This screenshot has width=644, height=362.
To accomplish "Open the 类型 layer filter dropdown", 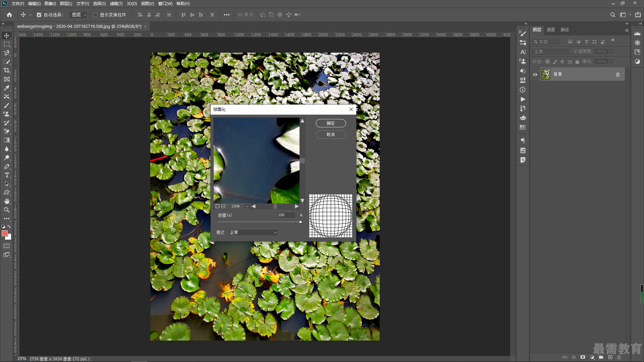I will click(547, 42).
